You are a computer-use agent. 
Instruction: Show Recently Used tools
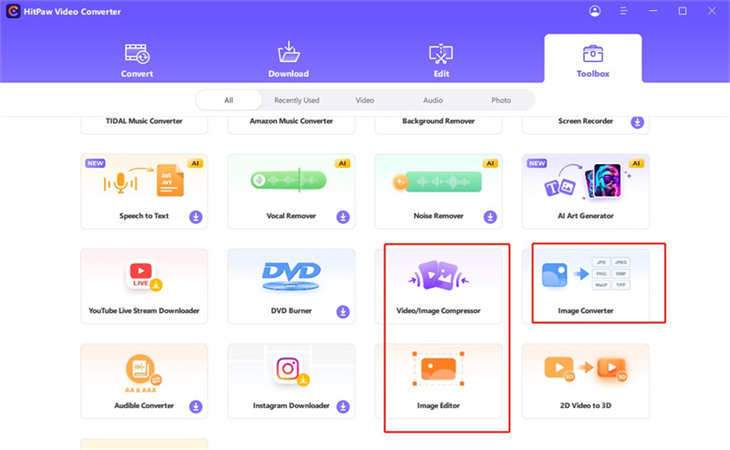click(x=297, y=100)
